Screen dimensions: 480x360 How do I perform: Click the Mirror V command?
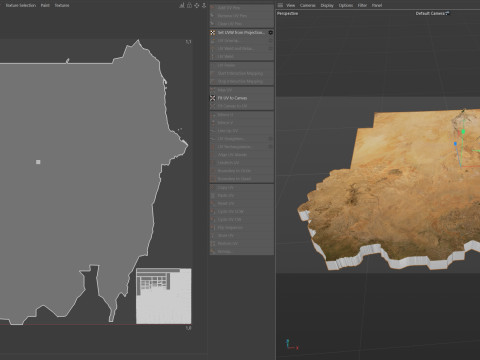[242, 123]
